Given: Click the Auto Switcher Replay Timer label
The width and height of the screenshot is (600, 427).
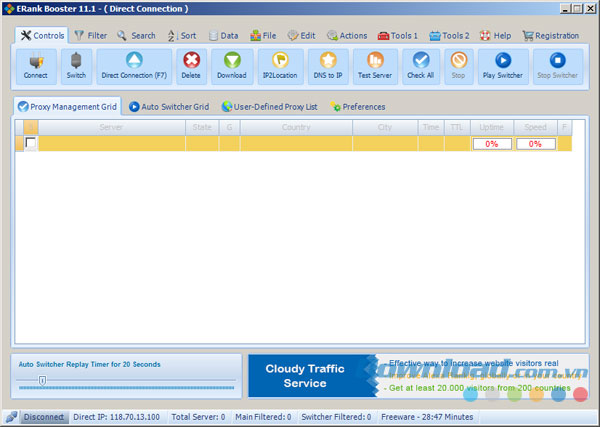Looking at the screenshot, I should click(x=90, y=364).
